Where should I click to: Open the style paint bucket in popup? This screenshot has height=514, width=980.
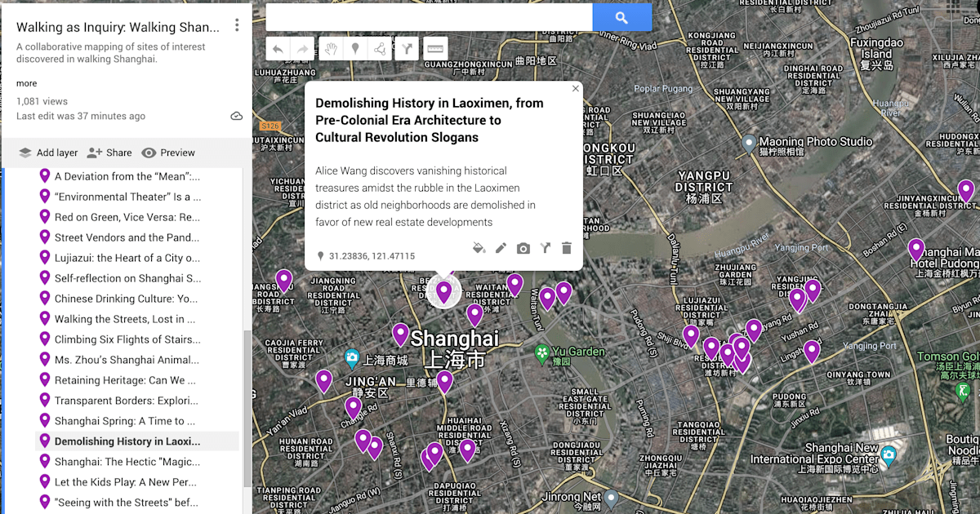(x=479, y=248)
